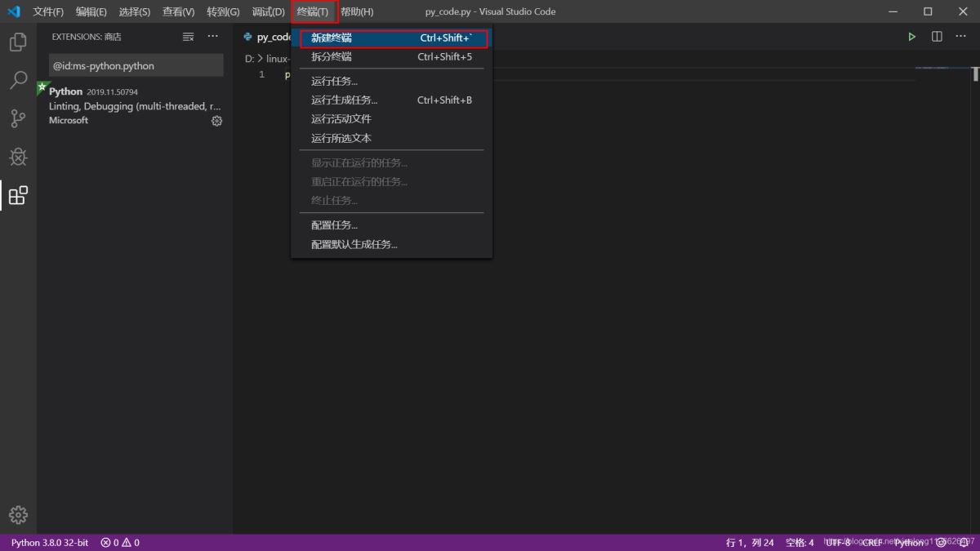The image size is (980, 551).
Task: Run the Python file with the play button
Action: click(x=912, y=36)
